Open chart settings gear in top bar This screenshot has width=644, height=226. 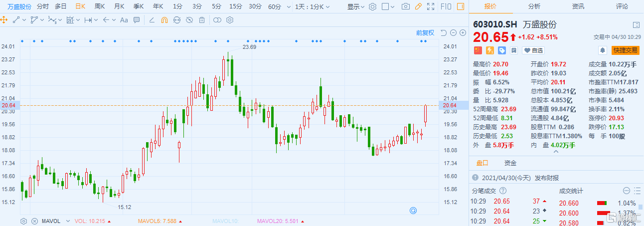coord(373,6)
